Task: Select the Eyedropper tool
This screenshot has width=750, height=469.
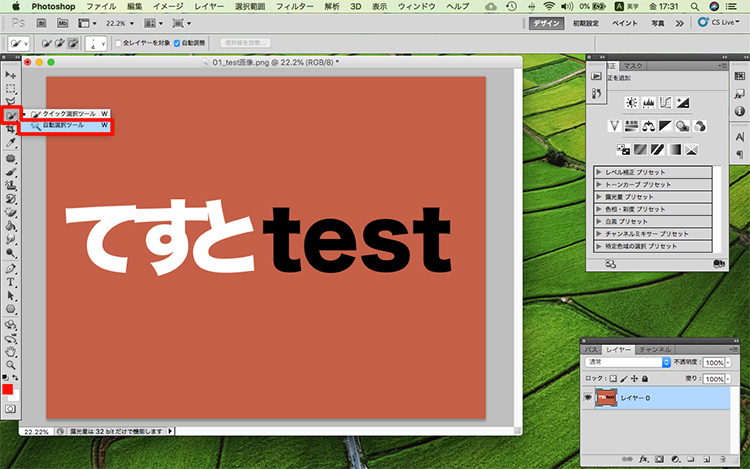Action: click(x=11, y=142)
